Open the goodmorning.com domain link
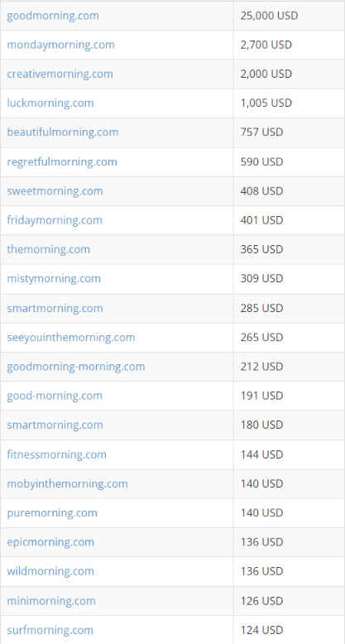 pyautogui.click(x=53, y=16)
